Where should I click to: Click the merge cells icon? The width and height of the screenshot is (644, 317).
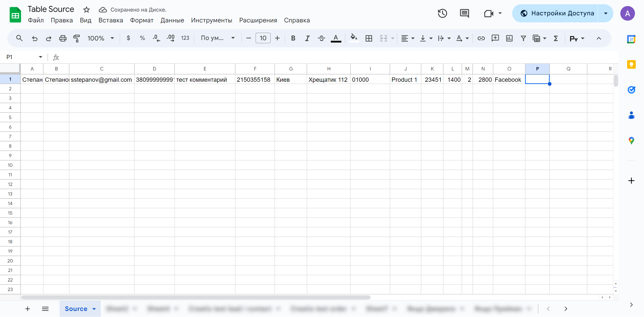click(x=383, y=38)
